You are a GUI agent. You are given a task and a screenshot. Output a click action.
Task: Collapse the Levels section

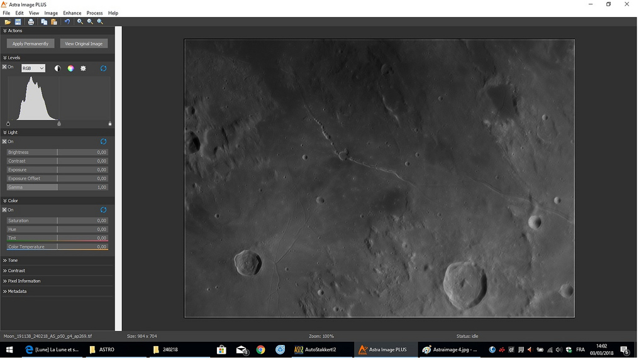click(x=5, y=58)
